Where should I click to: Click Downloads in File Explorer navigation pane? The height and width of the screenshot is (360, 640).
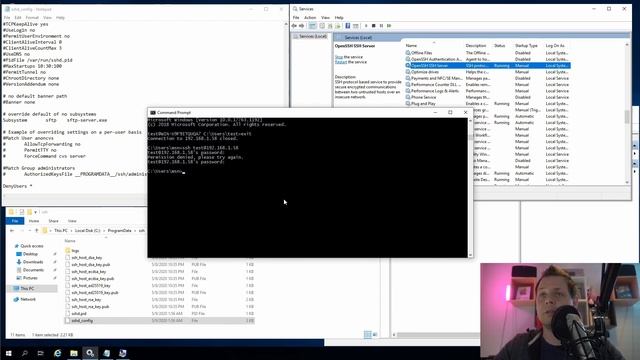coord(33,262)
